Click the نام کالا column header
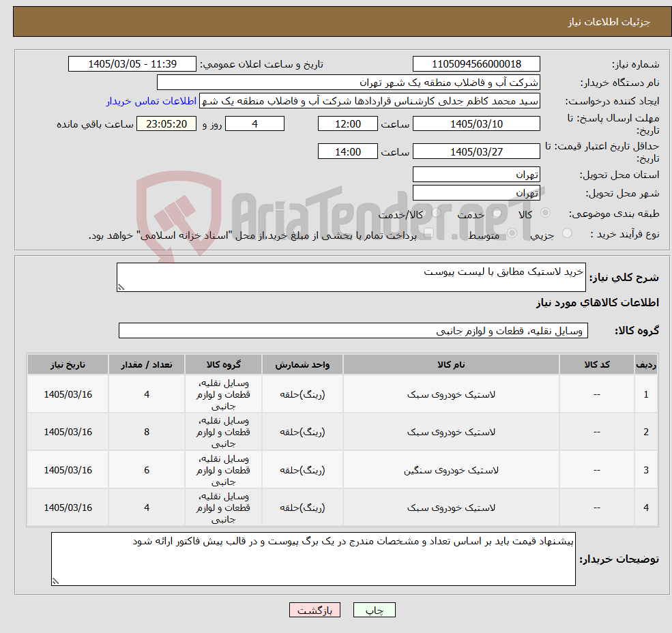Viewport: 672px width, 633px height. [451, 364]
